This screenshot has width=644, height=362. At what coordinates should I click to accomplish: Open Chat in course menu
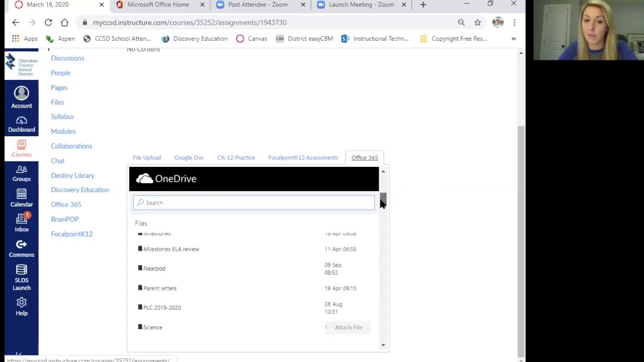point(57,161)
